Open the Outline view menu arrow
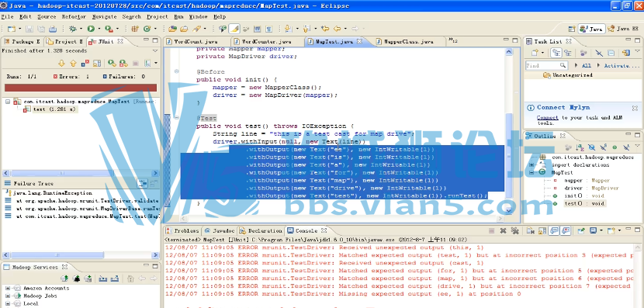Image resolution: width=644 pixels, height=308 pixels. [638, 146]
